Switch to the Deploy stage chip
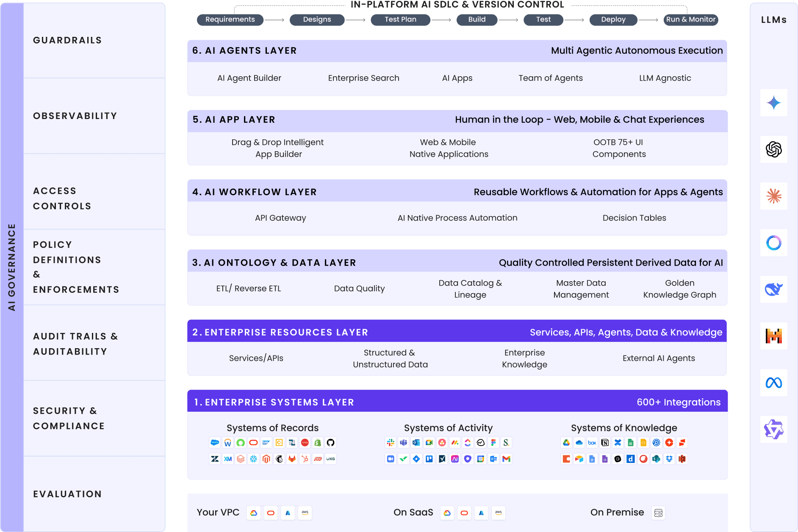 (613, 19)
